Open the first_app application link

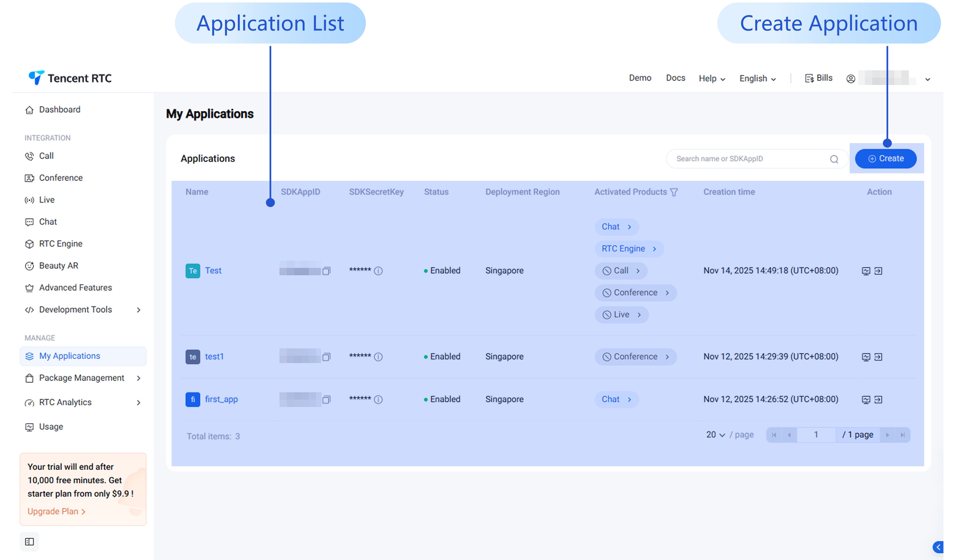coord(221,399)
